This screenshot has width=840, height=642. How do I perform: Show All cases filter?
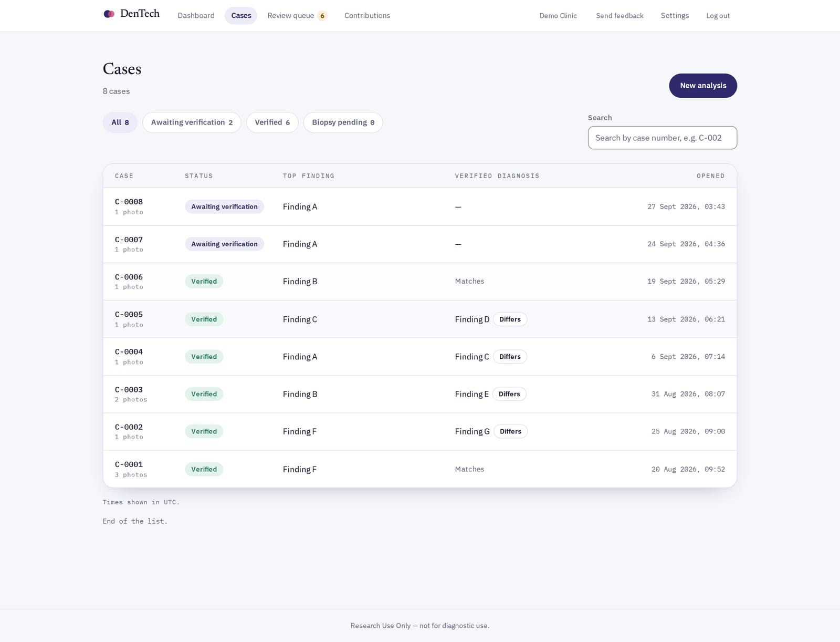pos(120,122)
